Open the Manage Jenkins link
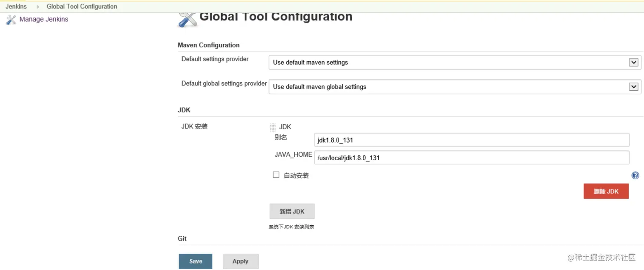This screenshot has width=644, height=270. pos(44,19)
